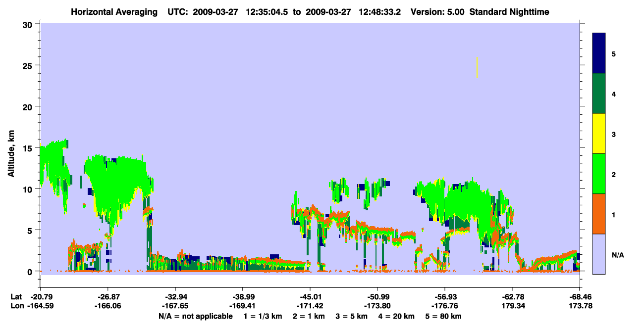
Task: Click the start time '12:35:04.5'
Action: coord(267,12)
